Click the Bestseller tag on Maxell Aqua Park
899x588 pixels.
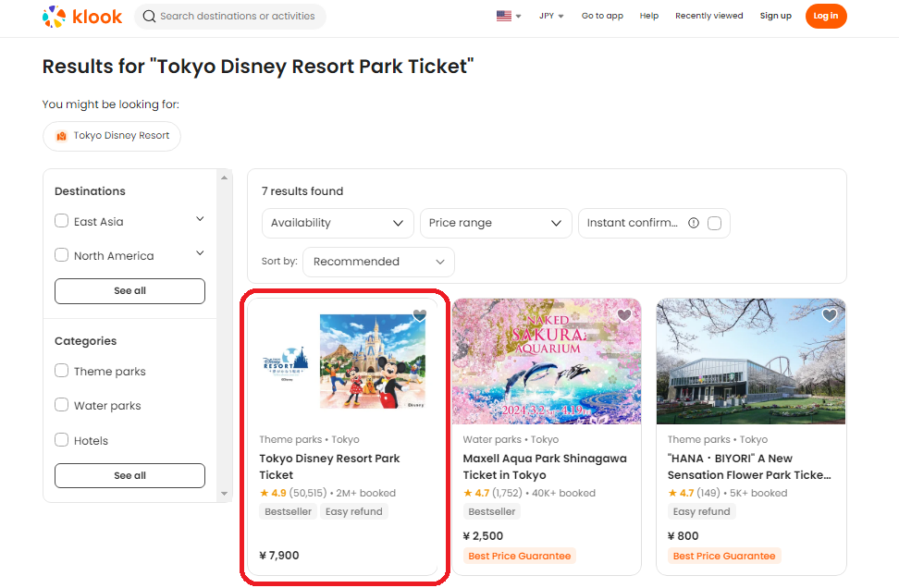coord(491,512)
